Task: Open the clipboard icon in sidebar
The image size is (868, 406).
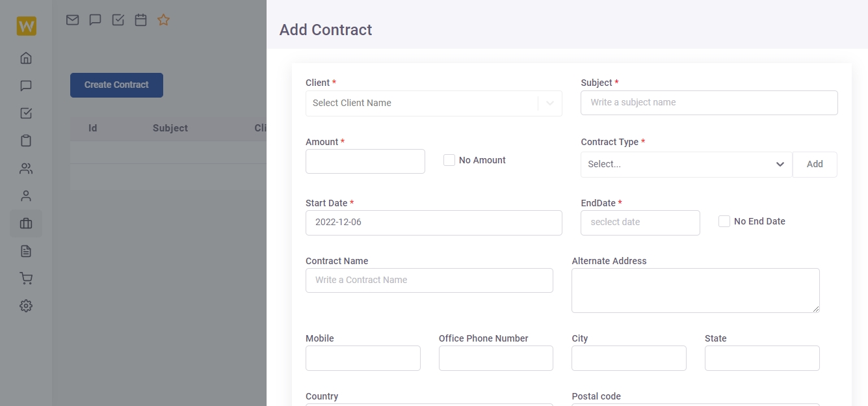Action: tap(26, 141)
